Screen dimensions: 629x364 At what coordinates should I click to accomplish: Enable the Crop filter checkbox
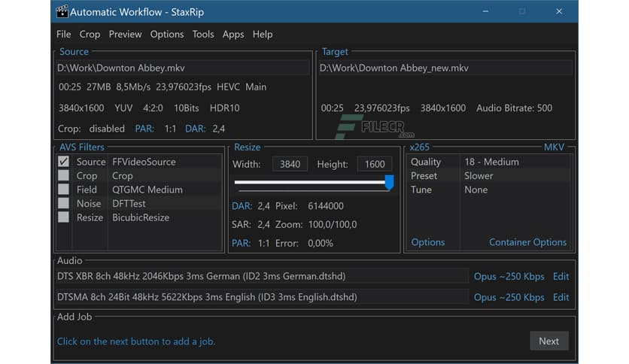pyautogui.click(x=64, y=176)
